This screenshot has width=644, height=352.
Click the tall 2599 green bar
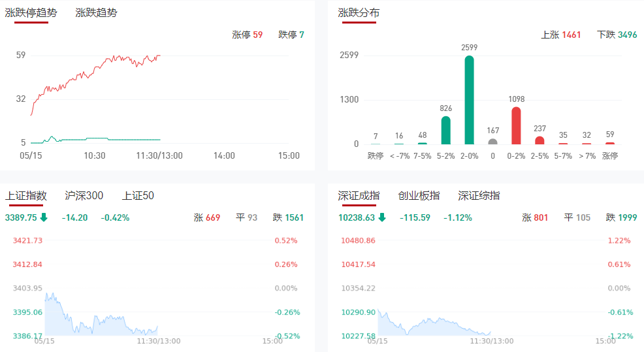coord(469,100)
